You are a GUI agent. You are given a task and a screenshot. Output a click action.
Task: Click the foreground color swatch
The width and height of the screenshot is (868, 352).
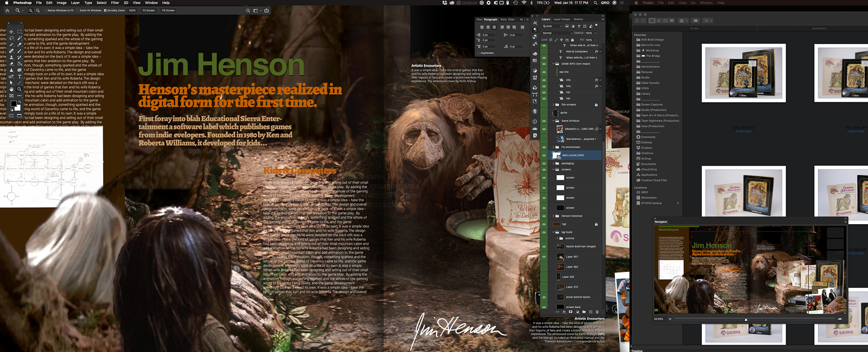[x=13, y=103]
